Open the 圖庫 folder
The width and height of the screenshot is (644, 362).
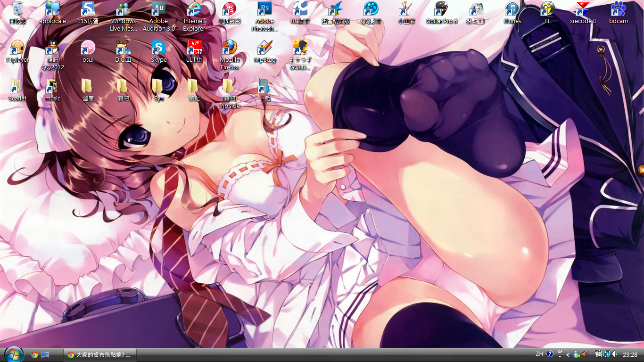[88, 90]
